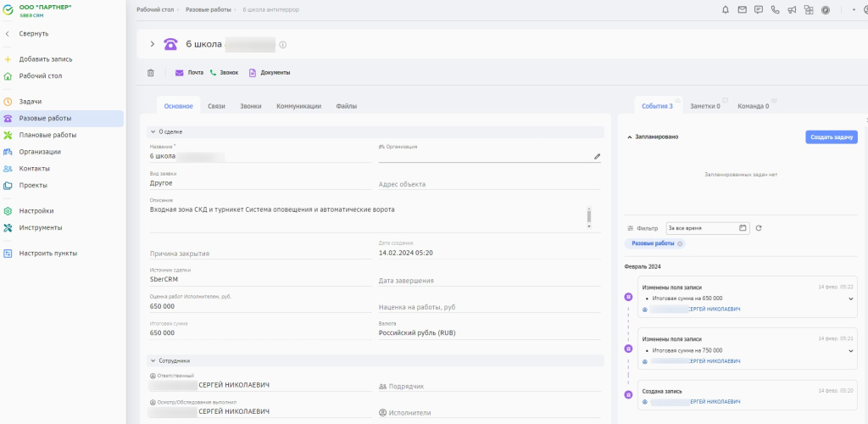Viewport: 868px width, 424px height.
Task: Click the description field scrollbar
Action: click(x=589, y=215)
